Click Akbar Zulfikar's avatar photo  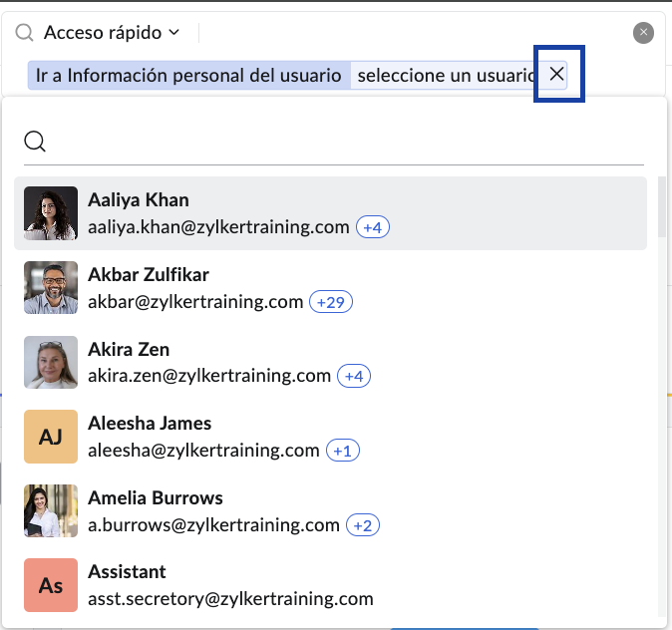point(51,287)
